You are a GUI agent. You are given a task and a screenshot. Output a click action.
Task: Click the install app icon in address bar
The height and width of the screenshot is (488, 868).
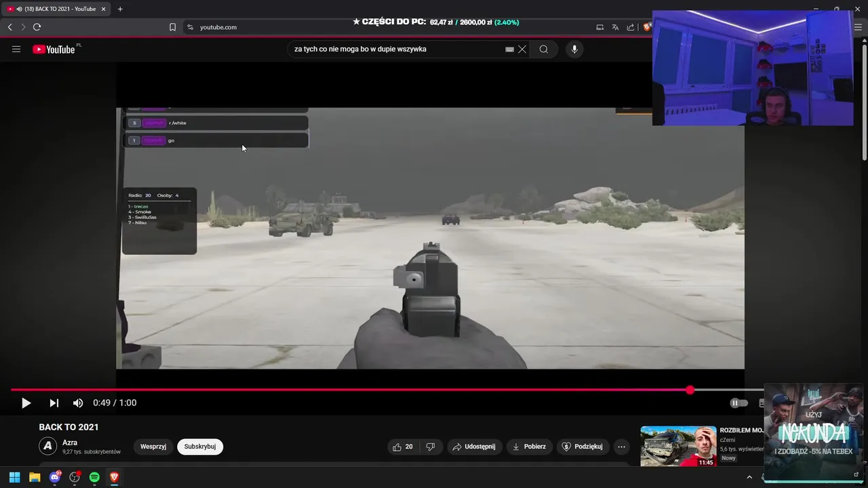pyautogui.click(x=599, y=27)
